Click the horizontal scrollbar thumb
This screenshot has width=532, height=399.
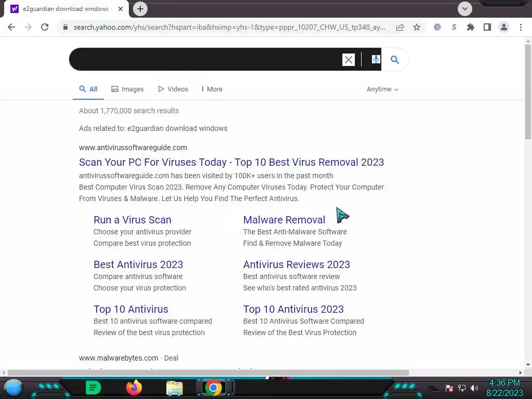coord(208,373)
